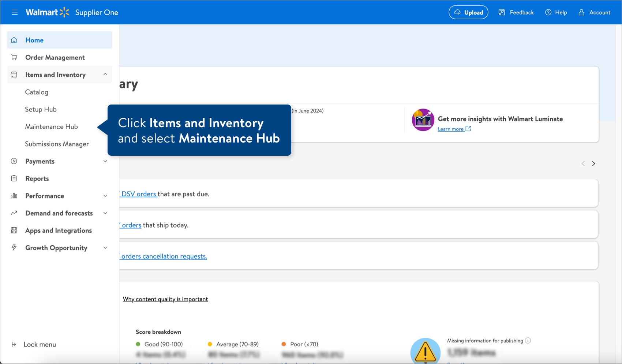Click the Feedback icon in the top bar

coord(501,12)
